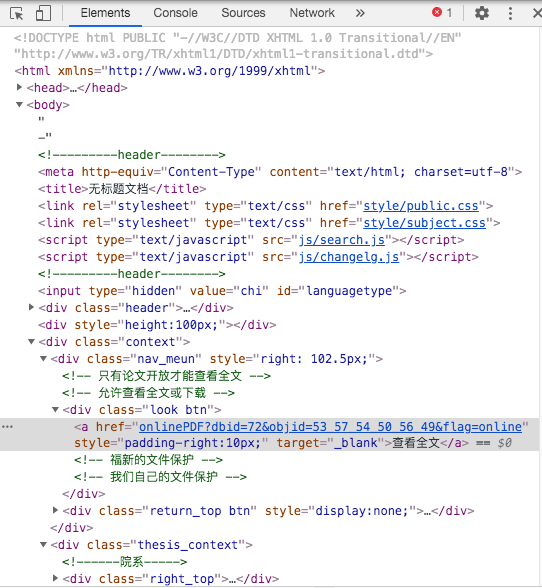Click the red error count indicator
Viewport: 542px width, 588px height.
pyautogui.click(x=442, y=13)
